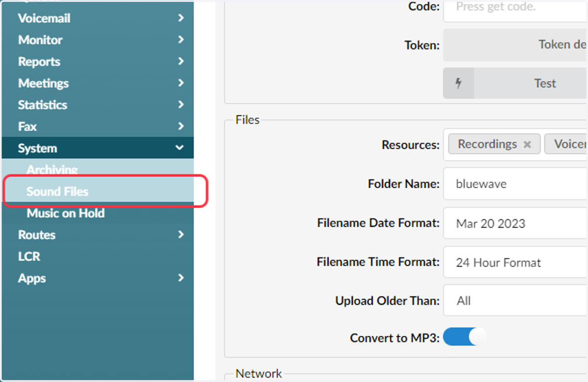Click the Network section heading

click(259, 374)
